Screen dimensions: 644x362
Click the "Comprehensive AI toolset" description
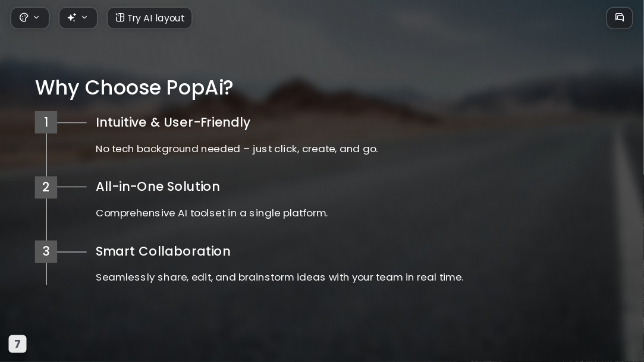tap(212, 213)
